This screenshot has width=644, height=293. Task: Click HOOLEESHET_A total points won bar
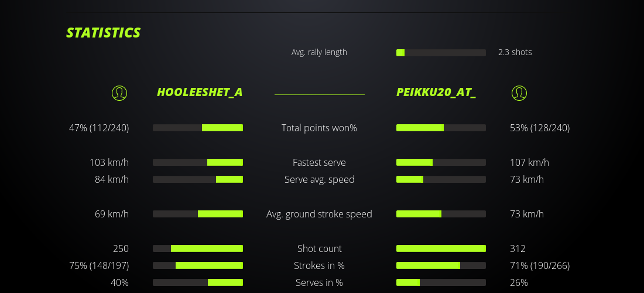click(x=198, y=128)
